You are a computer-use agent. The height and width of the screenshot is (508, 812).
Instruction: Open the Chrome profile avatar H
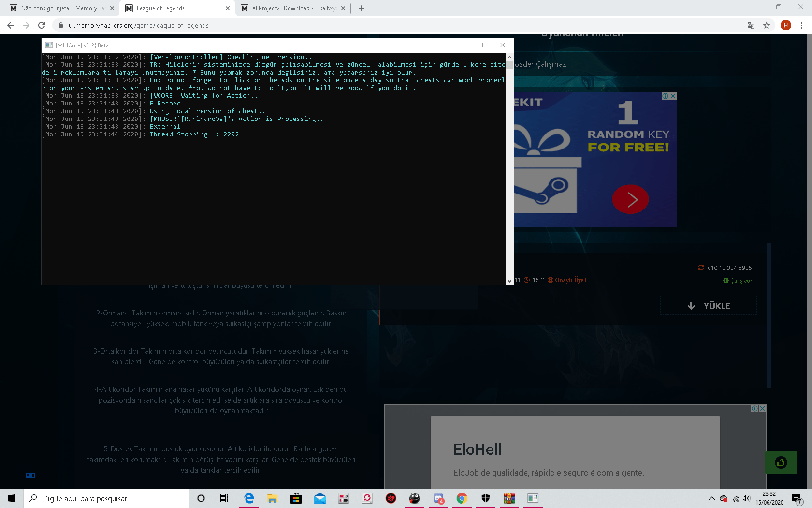[x=786, y=25]
